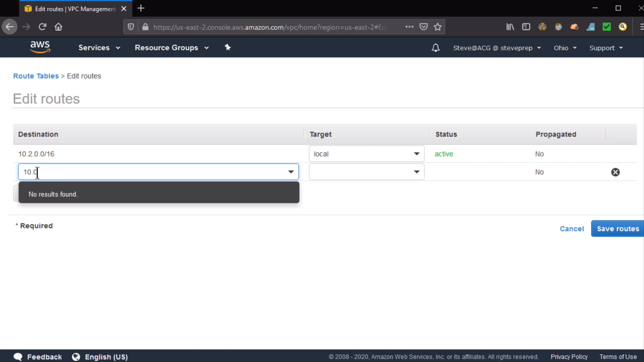Click the browser reload icon
644x362 pixels.
click(x=42, y=27)
